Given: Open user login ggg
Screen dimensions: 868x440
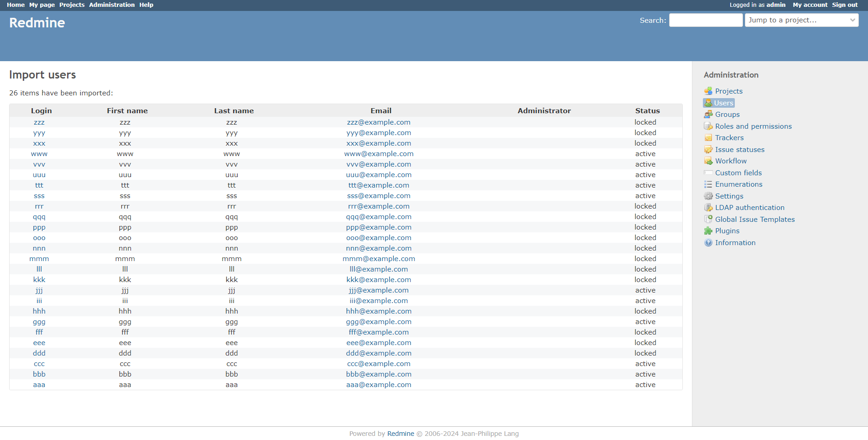Looking at the screenshot, I should 39,322.
